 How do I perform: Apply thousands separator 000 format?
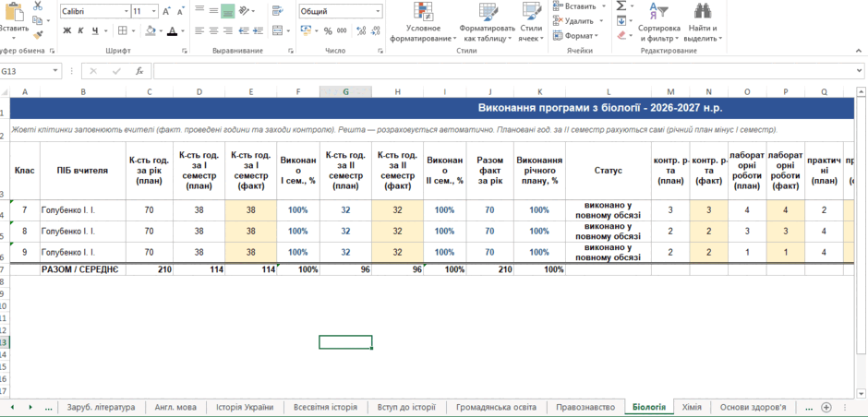point(340,30)
